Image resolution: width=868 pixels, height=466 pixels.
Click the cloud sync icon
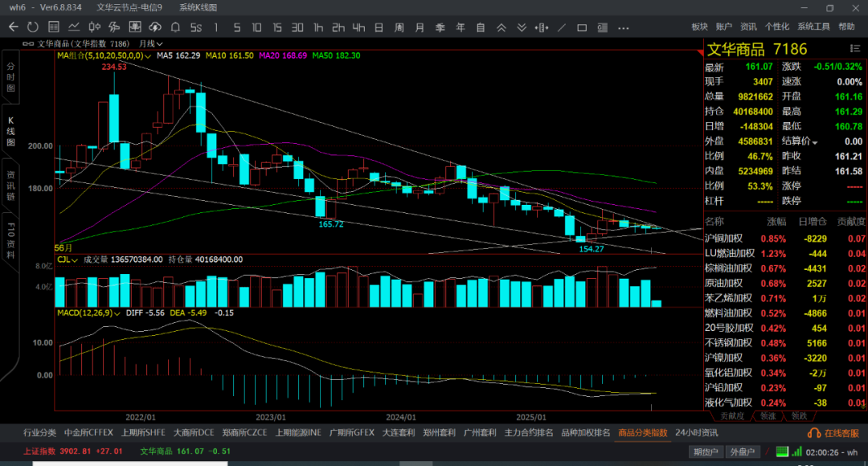pos(155,27)
